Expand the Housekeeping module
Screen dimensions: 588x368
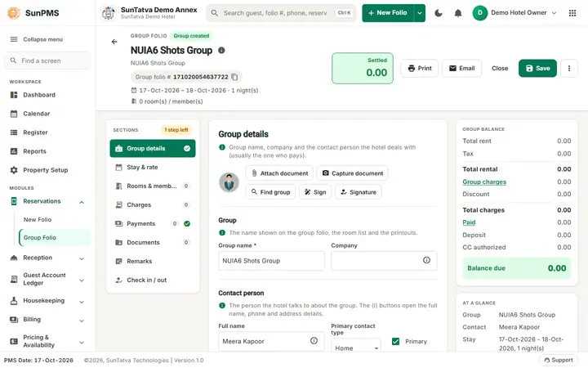tap(82, 302)
